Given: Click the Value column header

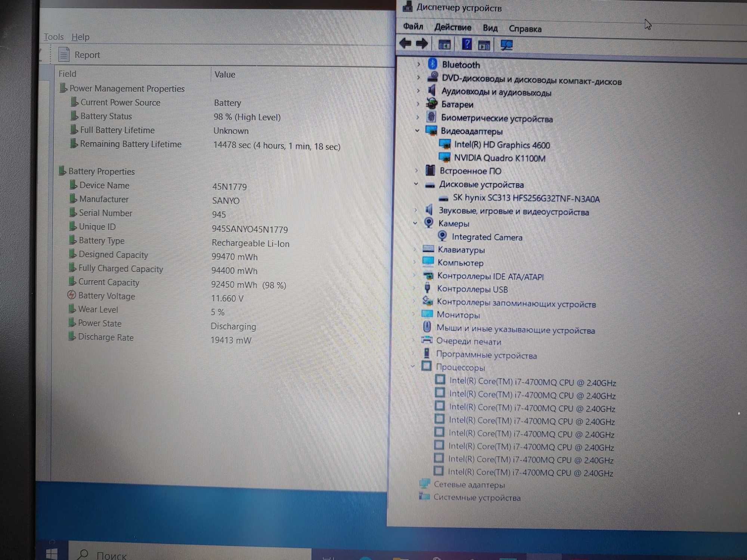Looking at the screenshot, I should coord(224,74).
